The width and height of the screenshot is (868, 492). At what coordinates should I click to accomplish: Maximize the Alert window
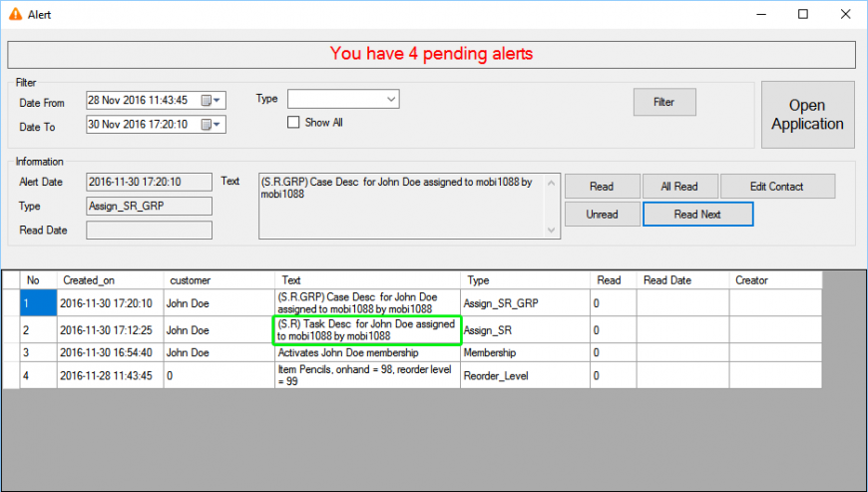(803, 14)
